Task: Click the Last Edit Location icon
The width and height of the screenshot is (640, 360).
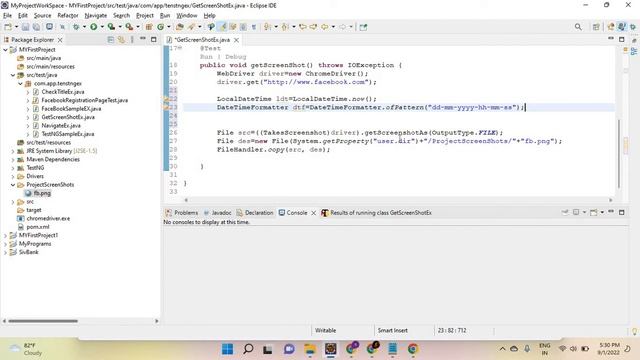Action: (303, 27)
